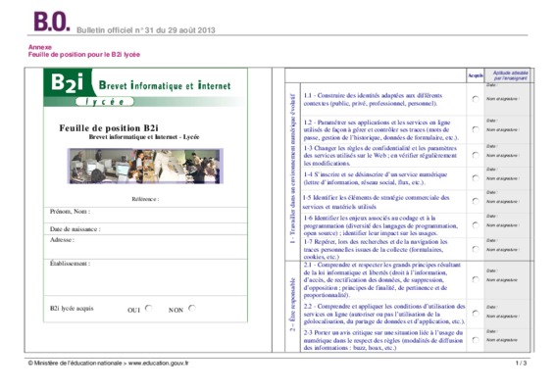Tick acquis for item 1-4 S'inscrire

click(x=476, y=178)
